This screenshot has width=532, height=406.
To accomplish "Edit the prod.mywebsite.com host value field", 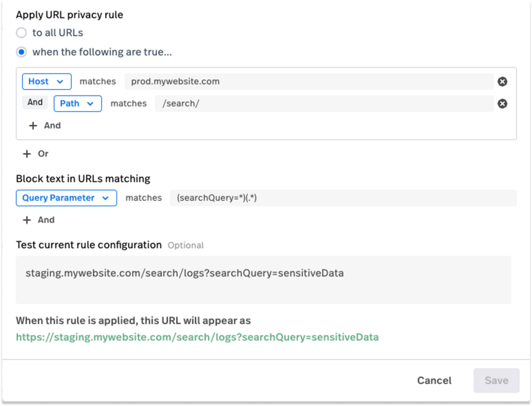I will [309, 81].
